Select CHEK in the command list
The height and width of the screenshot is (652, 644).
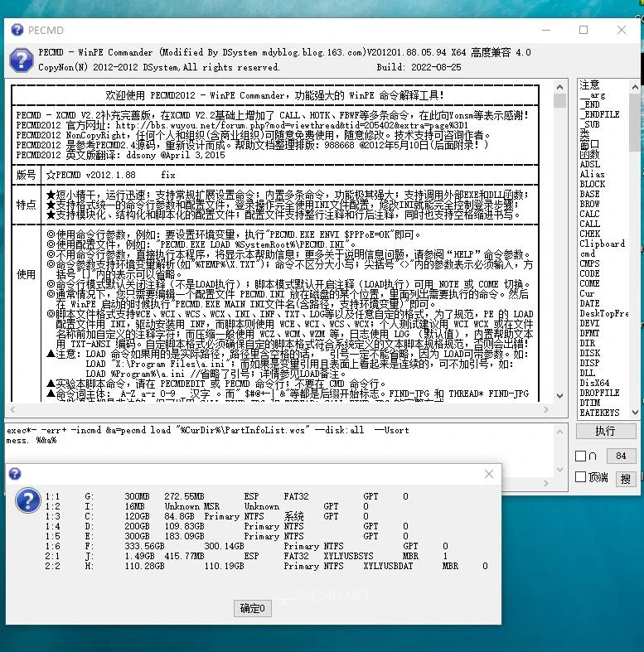pyautogui.click(x=590, y=234)
